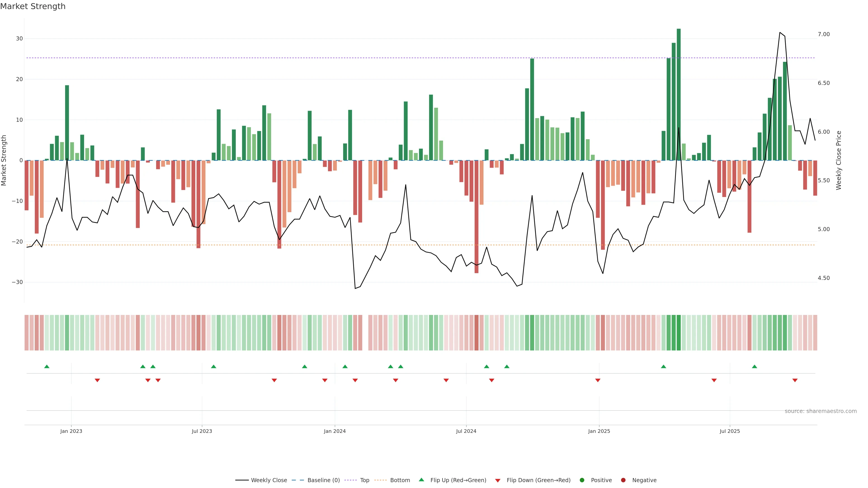Click the 7.00 weekly close price tick
Image resolution: width=868 pixels, height=488 pixels.
coord(823,34)
